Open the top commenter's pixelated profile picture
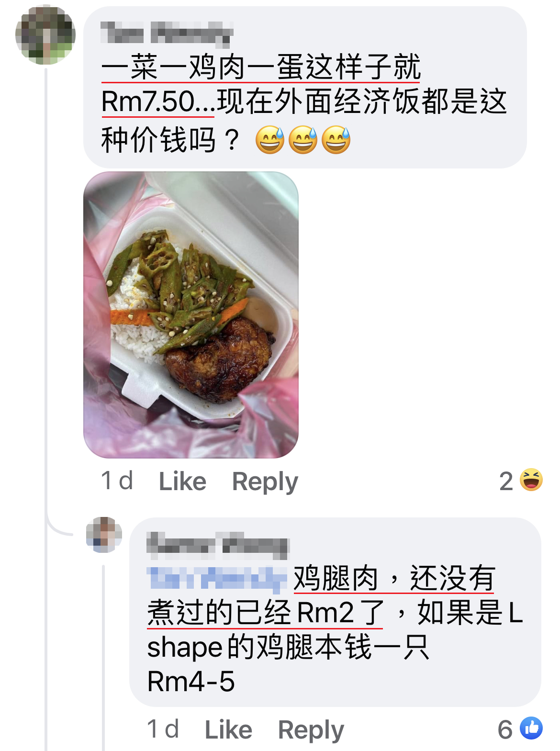 (45, 35)
